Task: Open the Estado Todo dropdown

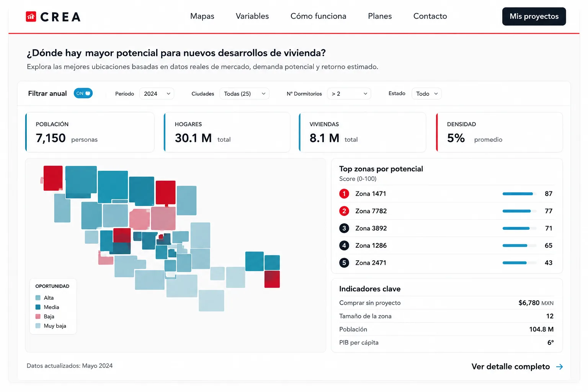Action: pos(426,94)
